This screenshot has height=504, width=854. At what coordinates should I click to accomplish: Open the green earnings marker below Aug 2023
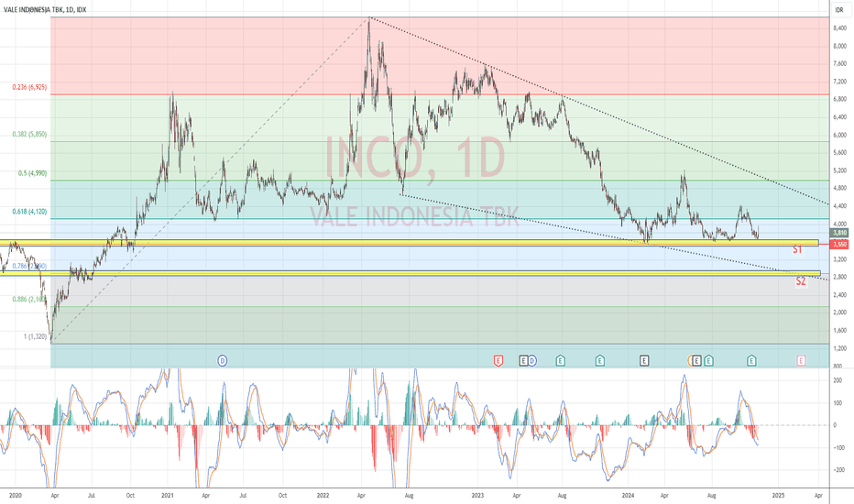[561, 360]
